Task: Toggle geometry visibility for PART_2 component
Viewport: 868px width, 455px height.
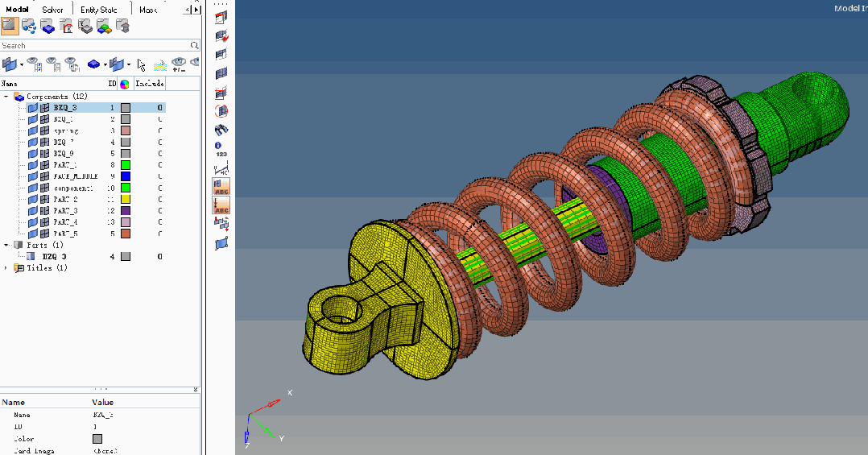Action: (33, 199)
